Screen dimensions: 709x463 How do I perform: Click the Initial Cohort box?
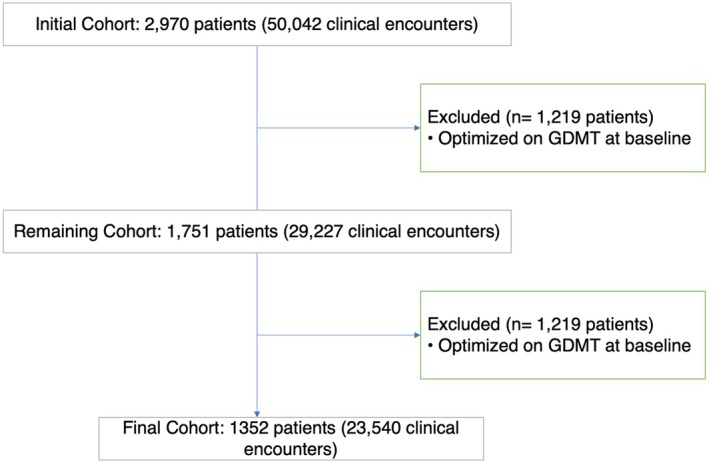(x=257, y=24)
